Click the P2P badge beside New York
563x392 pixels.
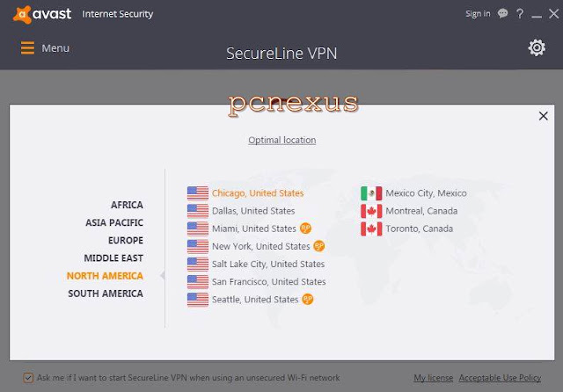pos(318,246)
